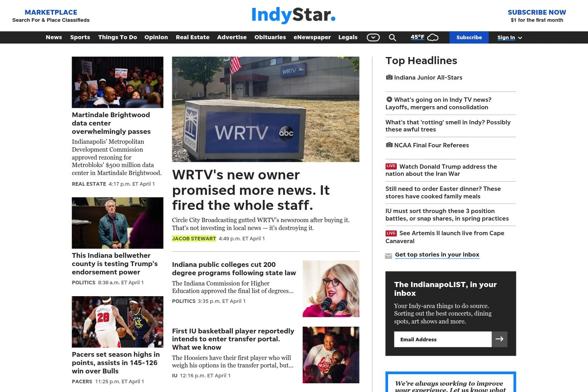Open the eNewspaper link
588x392 pixels.
(312, 37)
